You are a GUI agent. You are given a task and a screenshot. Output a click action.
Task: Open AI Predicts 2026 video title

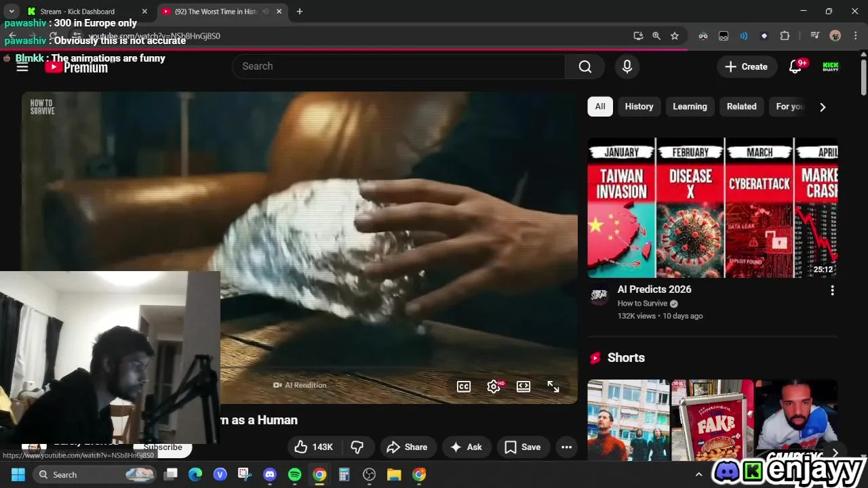(x=654, y=289)
